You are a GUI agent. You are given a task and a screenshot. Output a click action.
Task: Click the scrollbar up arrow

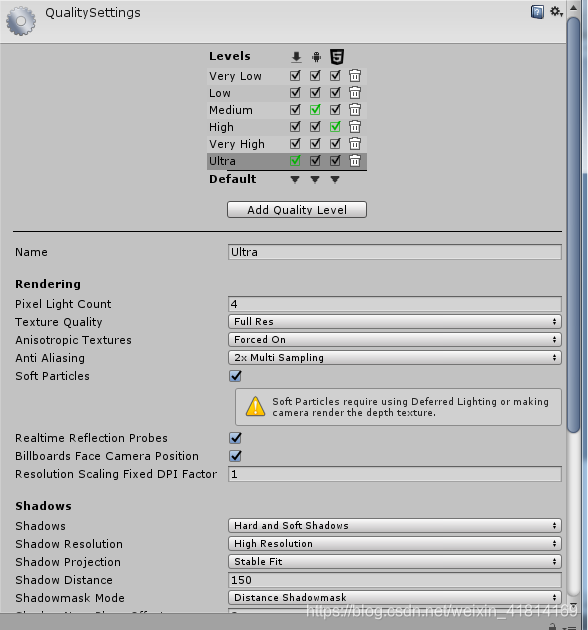coord(574,8)
